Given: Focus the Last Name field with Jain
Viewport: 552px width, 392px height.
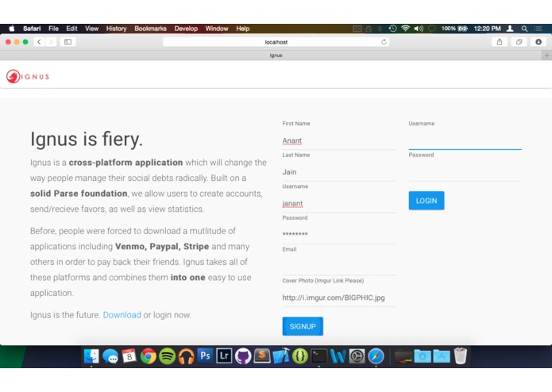Looking at the screenshot, I should (x=339, y=172).
